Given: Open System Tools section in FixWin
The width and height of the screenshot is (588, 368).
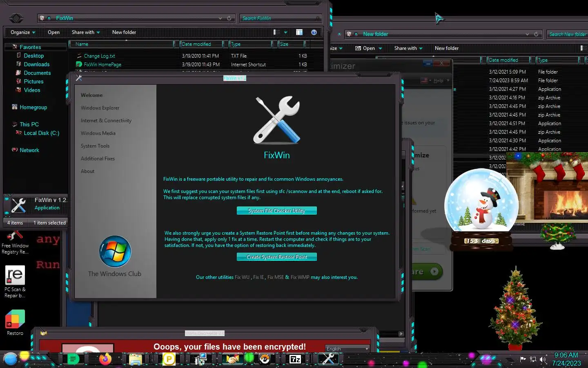Looking at the screenshot, I should click(x=95, y=146).
